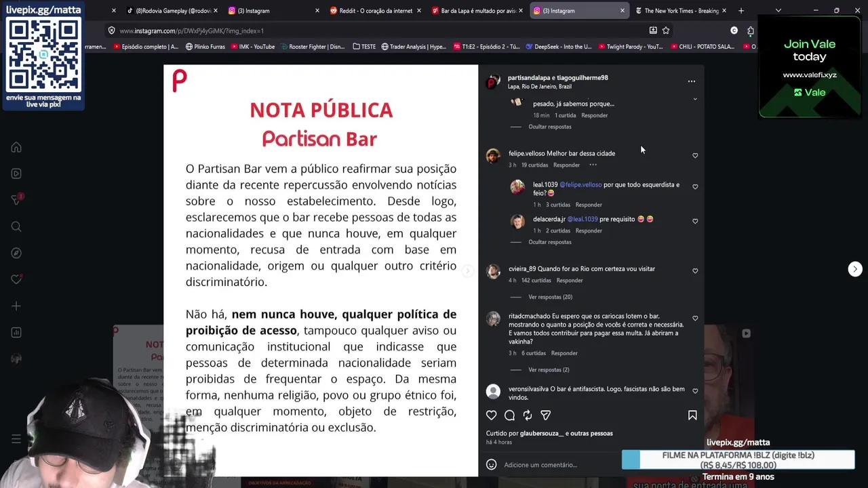Like the post using the heart under comments
Viewport: 868px width, 488px height.
point(492,415)
